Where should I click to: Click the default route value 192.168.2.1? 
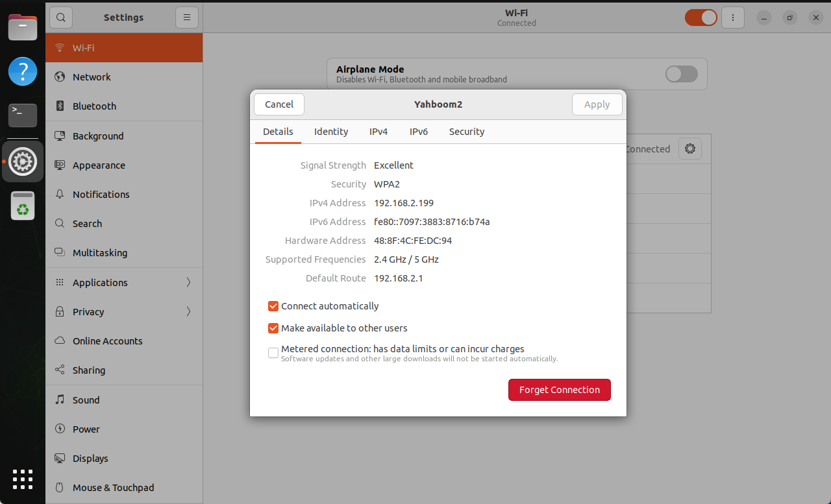pos(399,278)
